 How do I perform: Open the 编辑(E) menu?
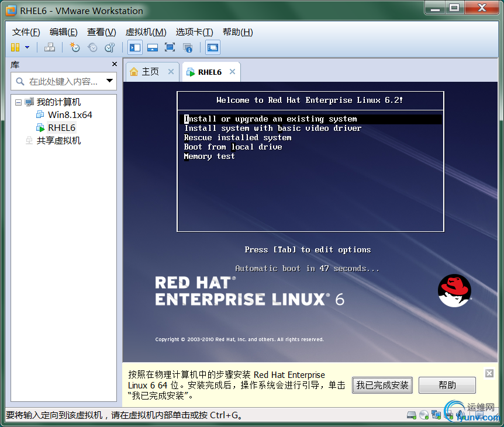(63, 32)
